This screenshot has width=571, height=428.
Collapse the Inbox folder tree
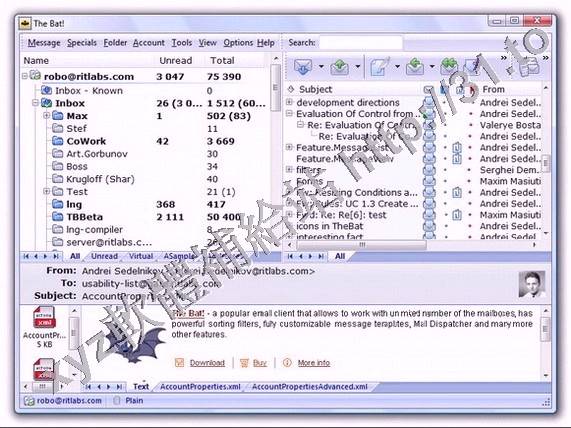[x=35, y=103]
